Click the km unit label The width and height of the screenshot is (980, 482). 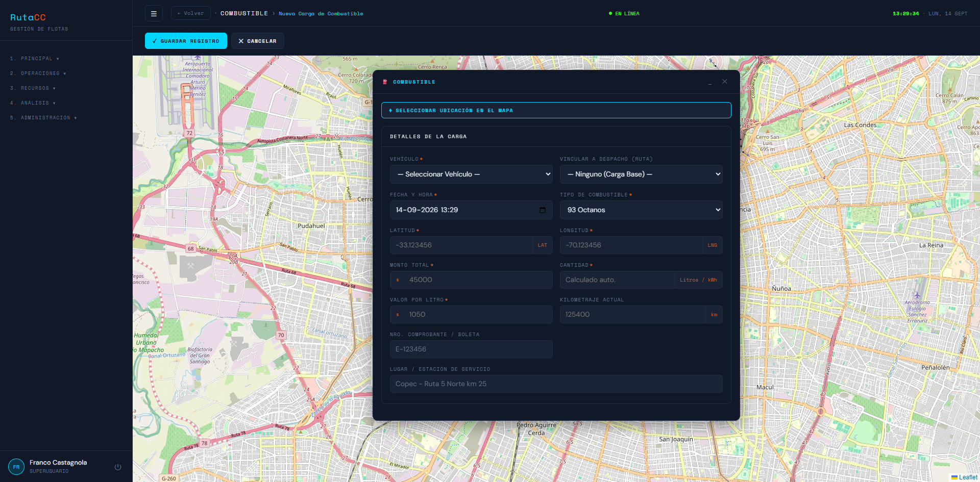point(714,315)
